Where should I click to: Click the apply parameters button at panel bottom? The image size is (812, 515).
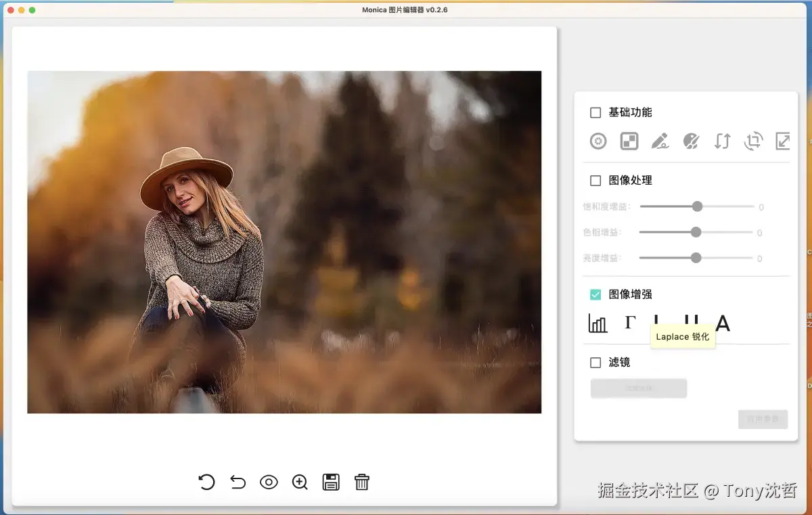point(763,419)
